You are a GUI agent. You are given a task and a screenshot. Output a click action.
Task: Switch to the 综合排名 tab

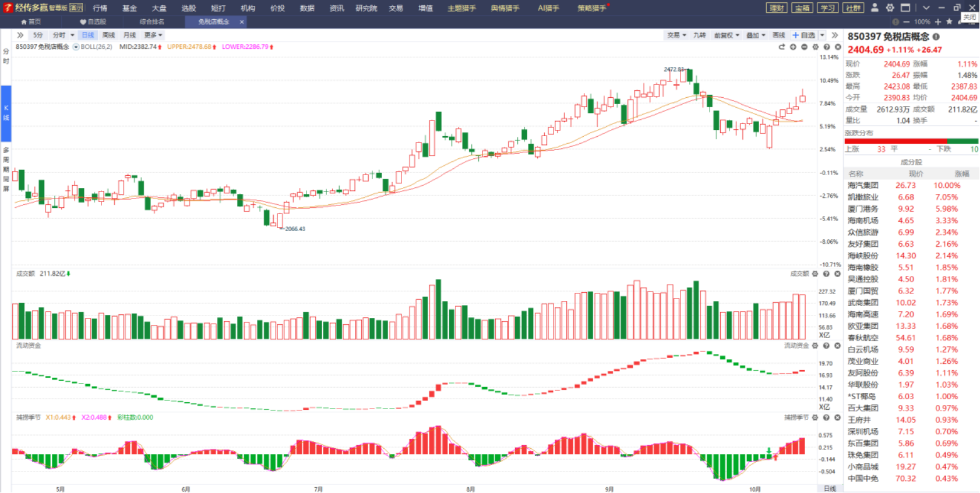[x=152, y=22]
